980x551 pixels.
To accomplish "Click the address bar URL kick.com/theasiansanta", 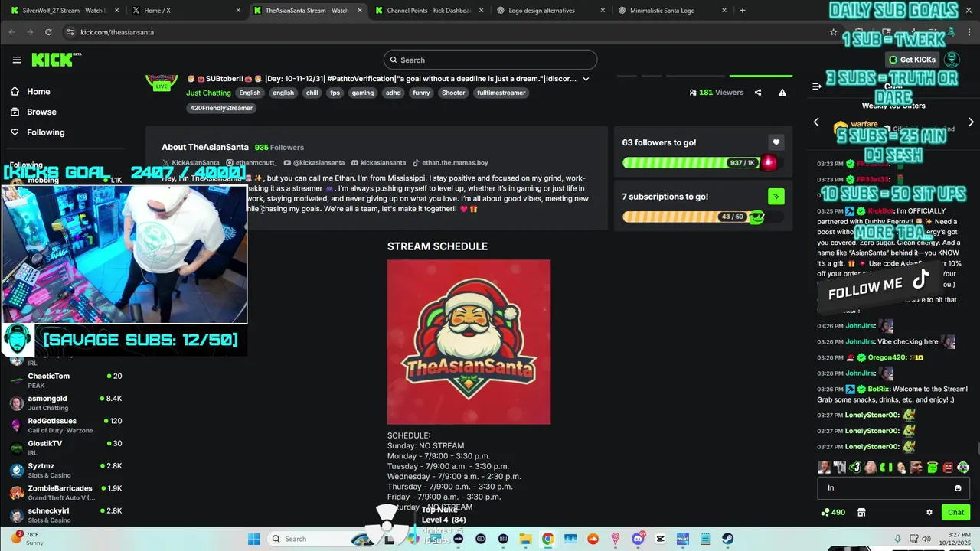I will (117, 32).
